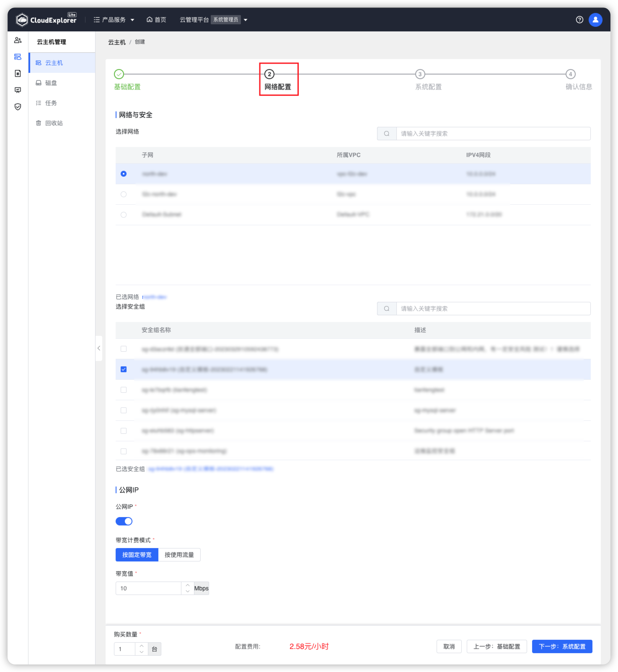The width and height of the screenshot is (618, 672).
Task: Click the 云主机管理 sidebar title
Action: pos(52,42)
